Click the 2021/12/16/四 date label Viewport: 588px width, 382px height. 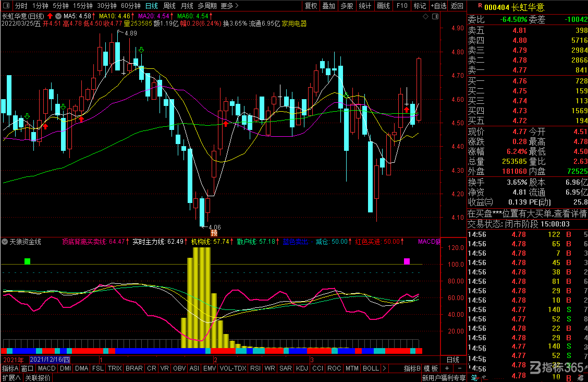[x=50, y=360]
